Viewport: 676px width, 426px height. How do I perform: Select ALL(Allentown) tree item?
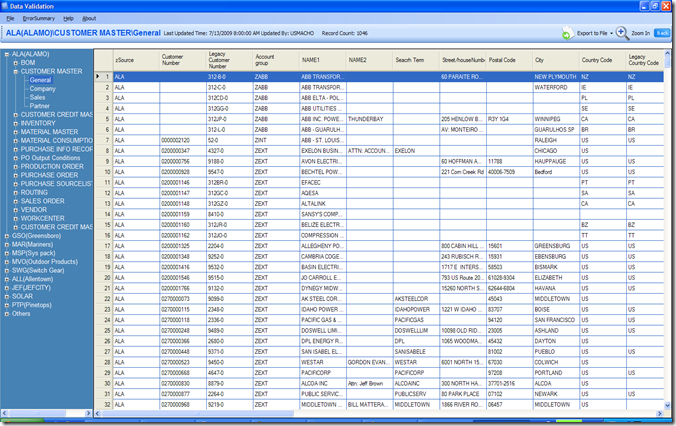pyautogui.click(x=32, y=279)
